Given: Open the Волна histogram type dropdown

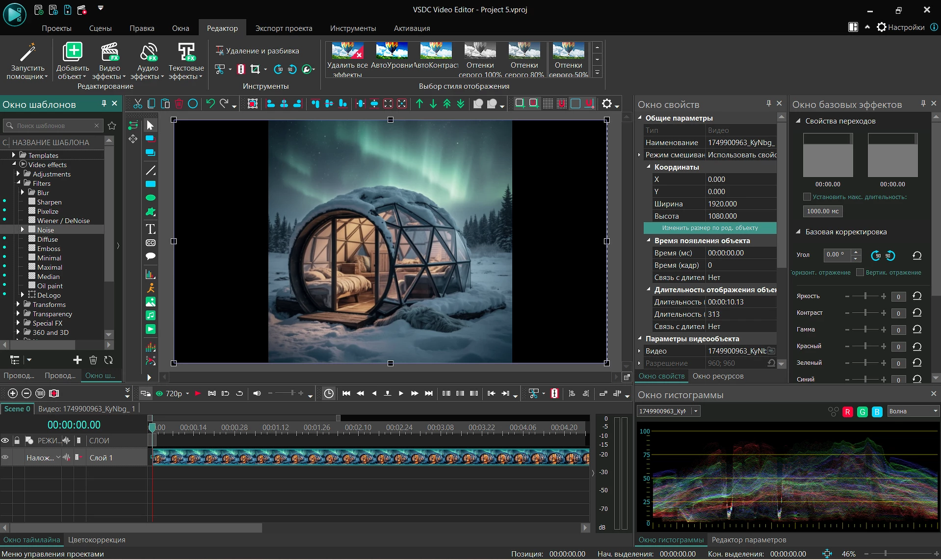Looking at the screenshot, I should 913,411.
